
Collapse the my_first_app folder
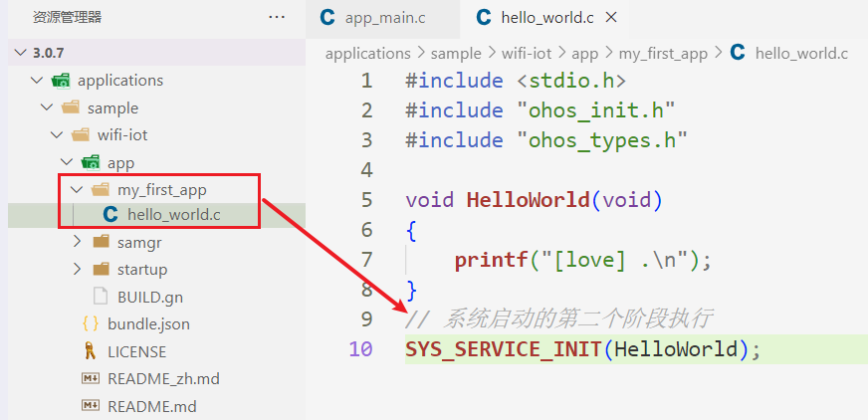click(77, 189)
